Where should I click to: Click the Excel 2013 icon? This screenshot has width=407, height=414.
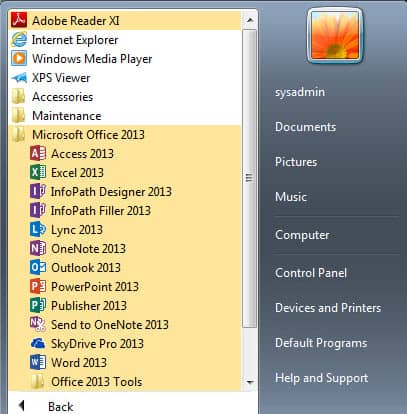click(x=38, y=173)
